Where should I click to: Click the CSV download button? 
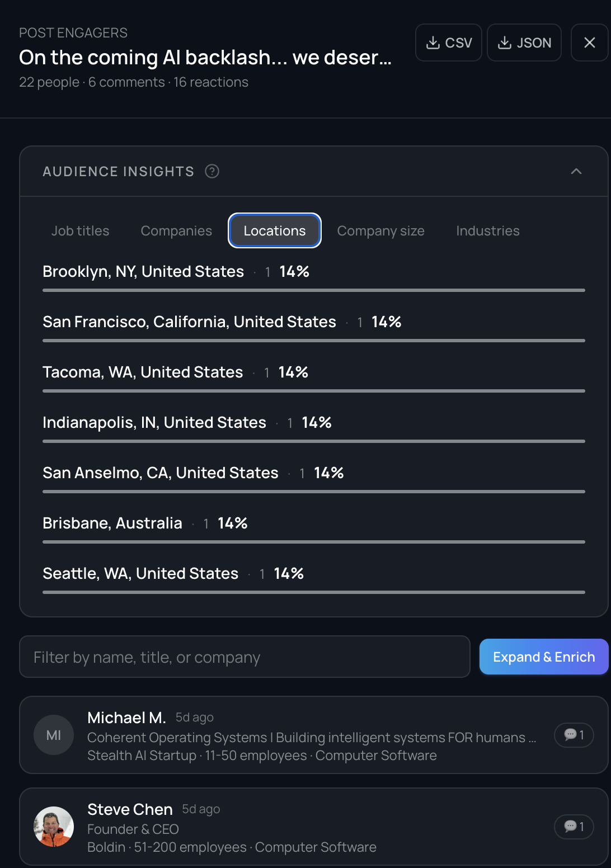(x=449, y=43)
